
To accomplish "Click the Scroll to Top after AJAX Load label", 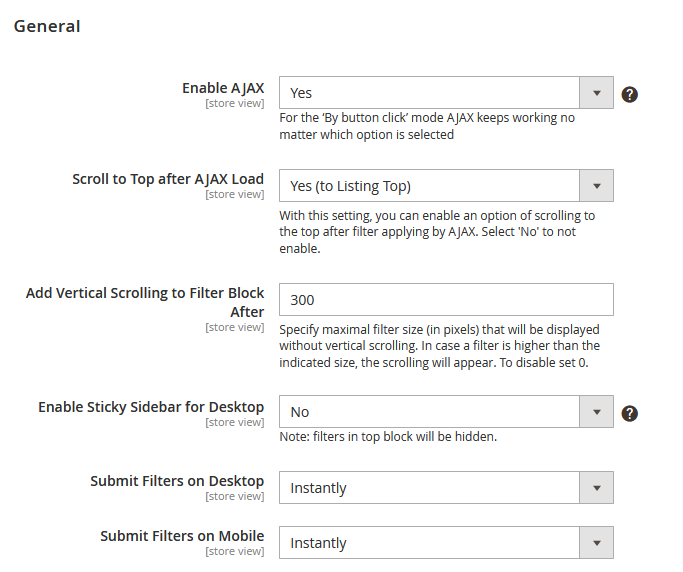I will point(168,179).
